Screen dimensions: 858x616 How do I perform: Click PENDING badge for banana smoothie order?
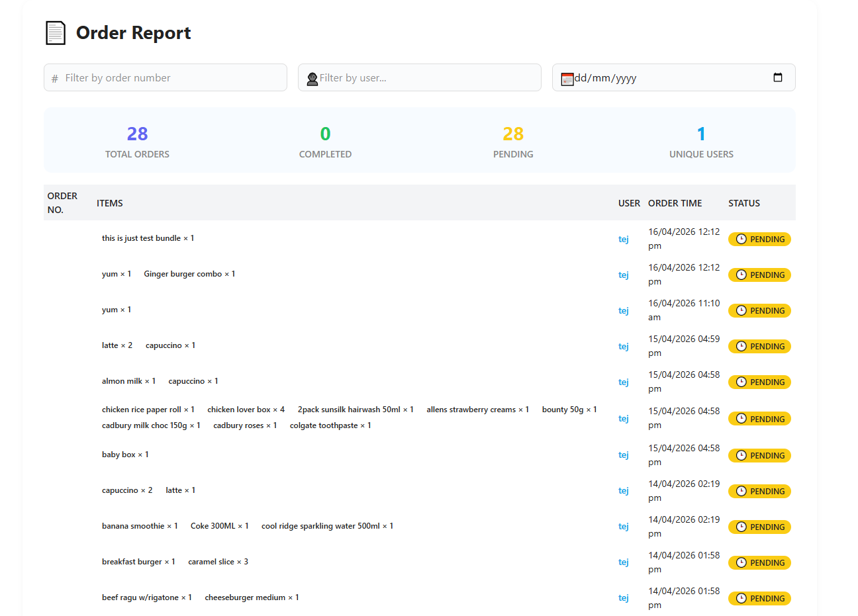[x=759, y=527]
